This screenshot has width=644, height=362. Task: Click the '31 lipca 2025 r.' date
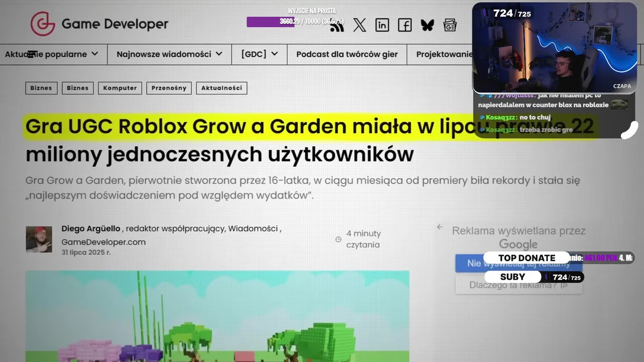[86, 252]
